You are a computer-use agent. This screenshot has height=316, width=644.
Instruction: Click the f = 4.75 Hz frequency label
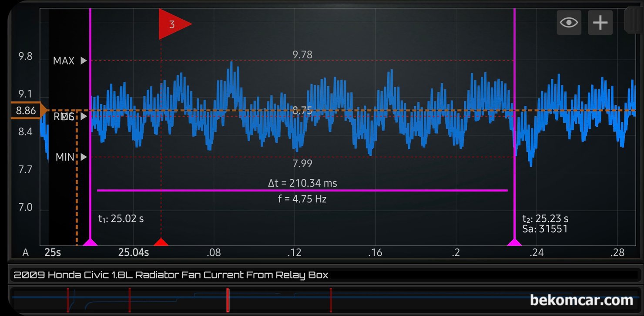click(302, 199)
